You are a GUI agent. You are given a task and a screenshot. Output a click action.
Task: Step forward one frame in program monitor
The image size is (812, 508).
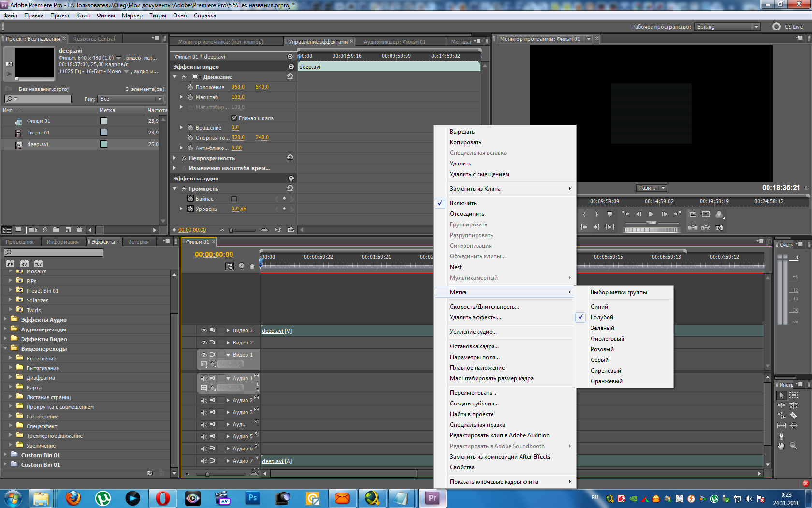(665, 214)
